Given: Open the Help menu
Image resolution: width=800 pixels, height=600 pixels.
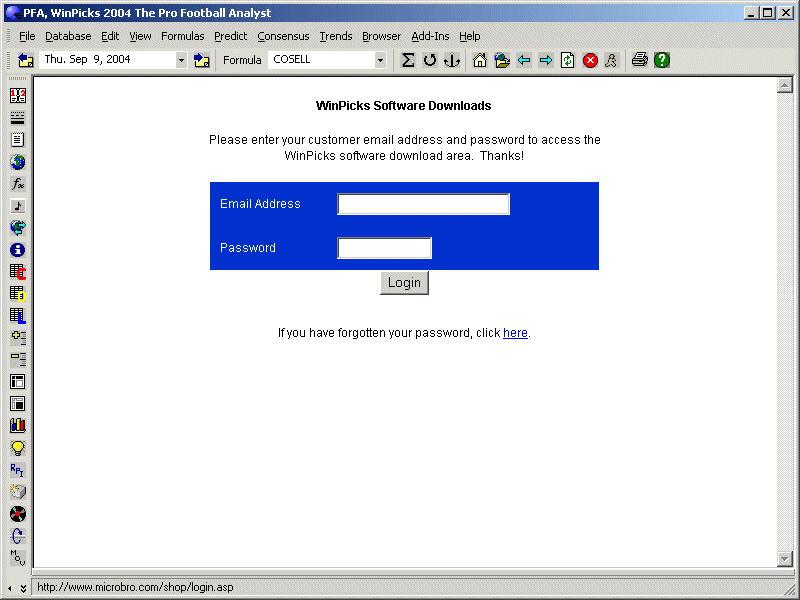Looking at the screenshot, I should (x=469, y=36).
